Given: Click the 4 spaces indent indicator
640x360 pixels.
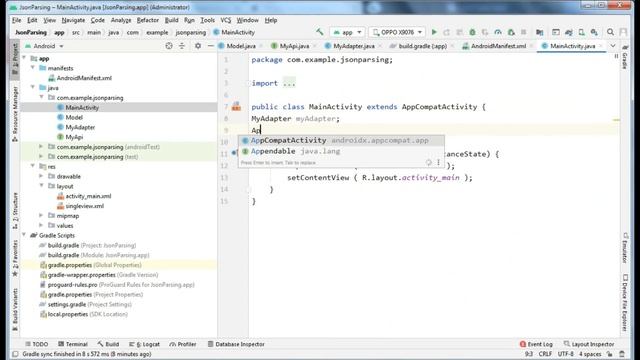Looking at the screenshot, I should coord(590,354).
